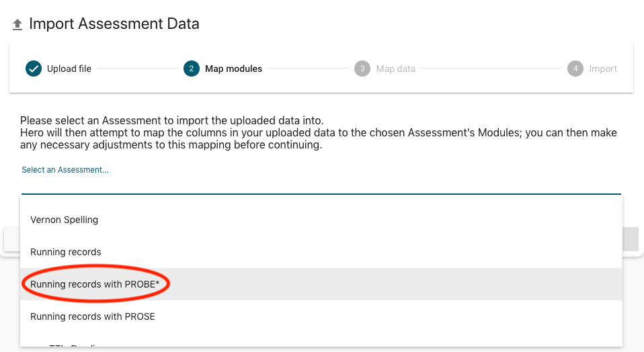The image size is (644, 352).
Task: Click the connector line between steps 1 and 2
Action: coord(137,69)
